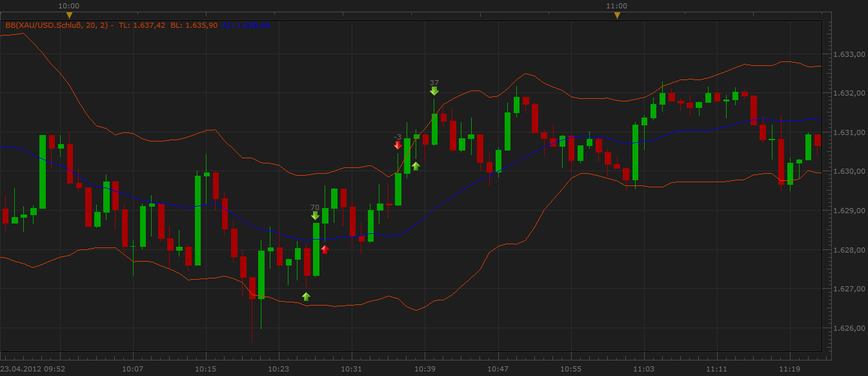This screenshot has width=868, height=376.
Task: Click the 11:19 time axis label
Action: tap(790, 370)
